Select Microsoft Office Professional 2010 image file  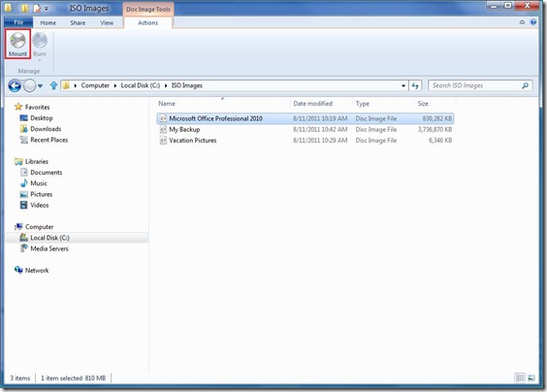(306, 118)
